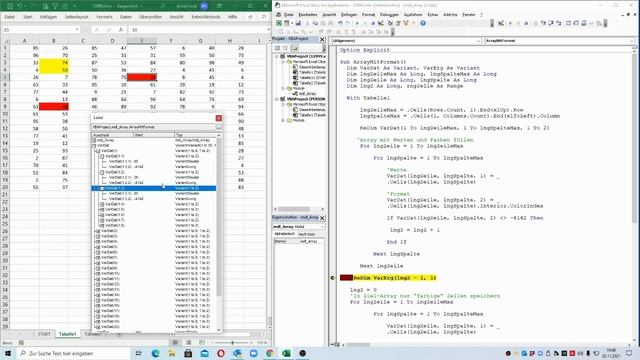Expand Modul folder in first VBAProject tree
This screenshot has height=360, width=640.
click(283, 88)
